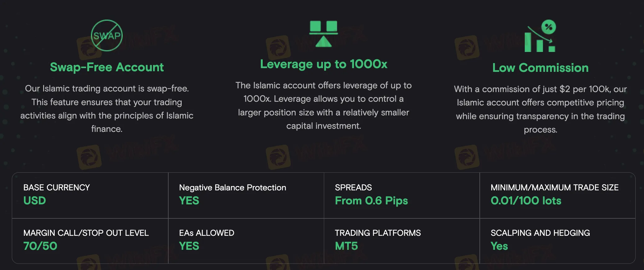Click the crossed-out SWAP icon
Image resolution: width=644 pixels, height=270 pixels.
tap(107, 35)
